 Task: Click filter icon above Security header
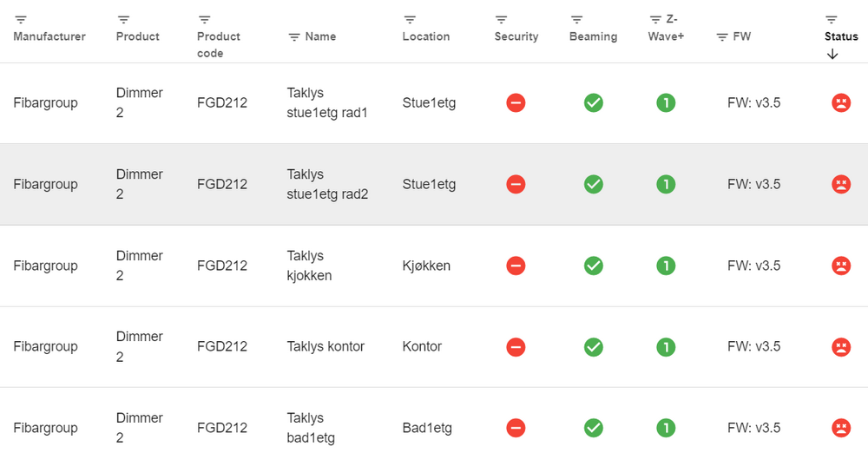click(x=502, y=19)
